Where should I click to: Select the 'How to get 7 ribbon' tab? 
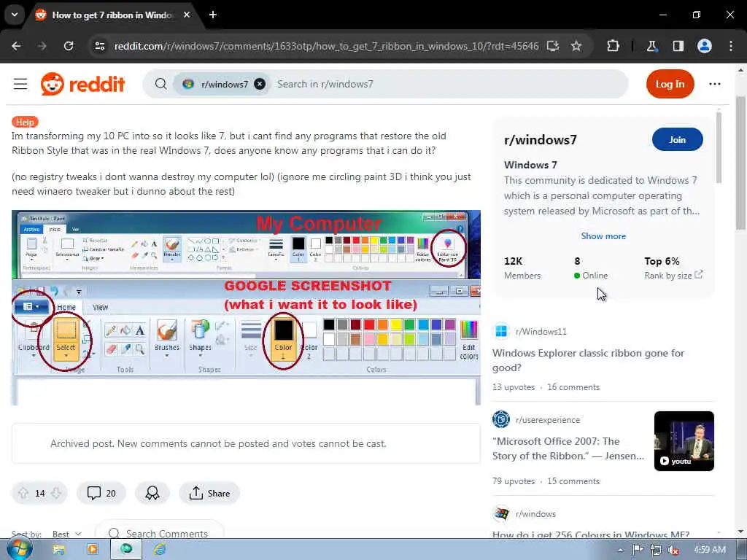112,15
